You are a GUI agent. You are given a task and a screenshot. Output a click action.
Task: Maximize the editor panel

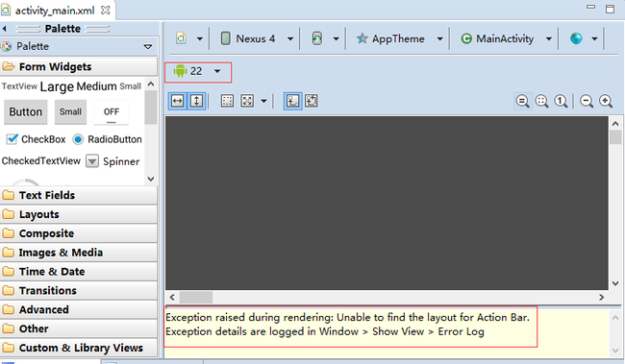point(610,9)
